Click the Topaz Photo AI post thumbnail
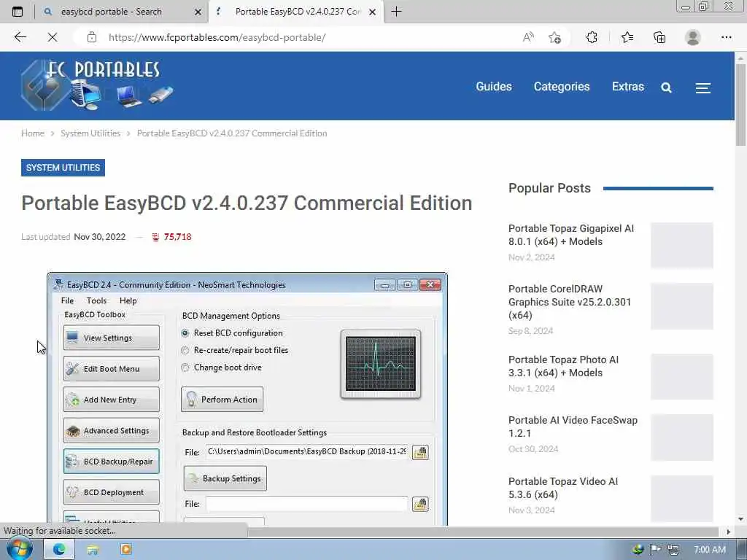Viewport: 747px width, 560px height. (682, 376)
